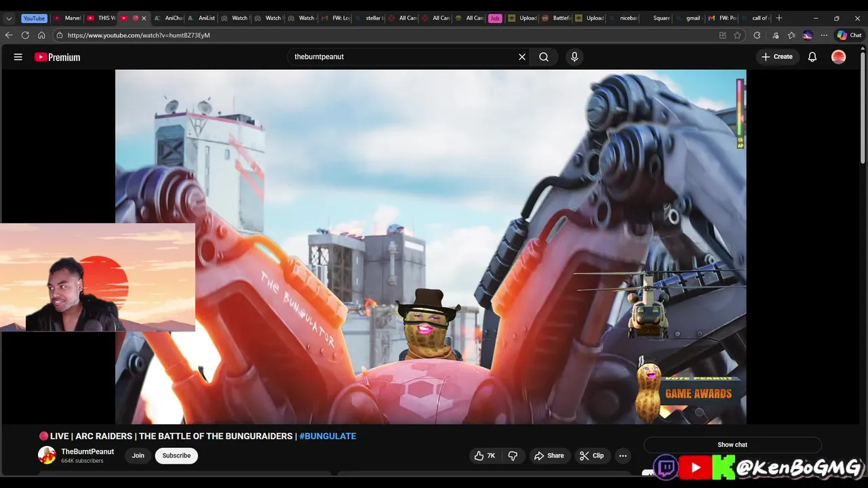
Task: Click the magnifier search button
Action: (x=544, y=57)
